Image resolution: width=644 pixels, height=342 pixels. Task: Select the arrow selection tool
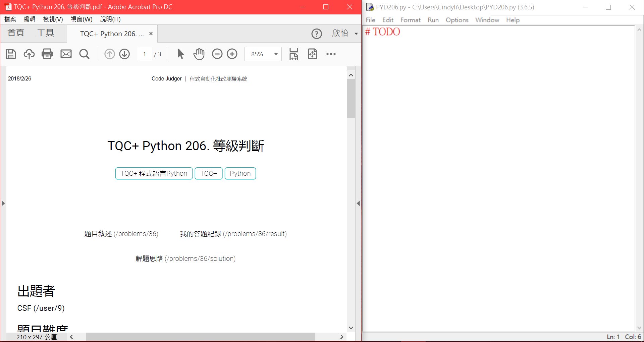[x=180, y=54]
